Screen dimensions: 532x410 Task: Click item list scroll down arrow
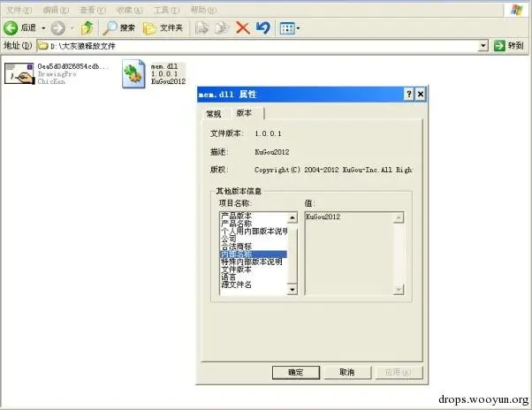tap(293, 289)
